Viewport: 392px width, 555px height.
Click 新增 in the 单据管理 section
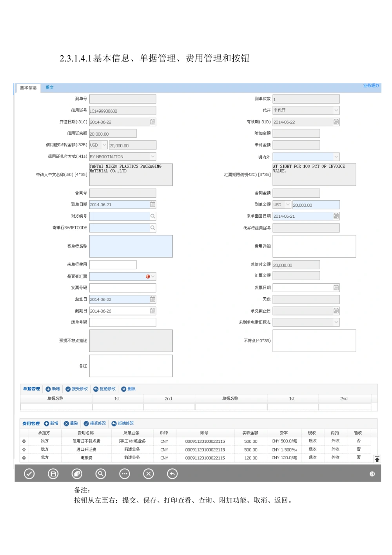click(53, 389)
